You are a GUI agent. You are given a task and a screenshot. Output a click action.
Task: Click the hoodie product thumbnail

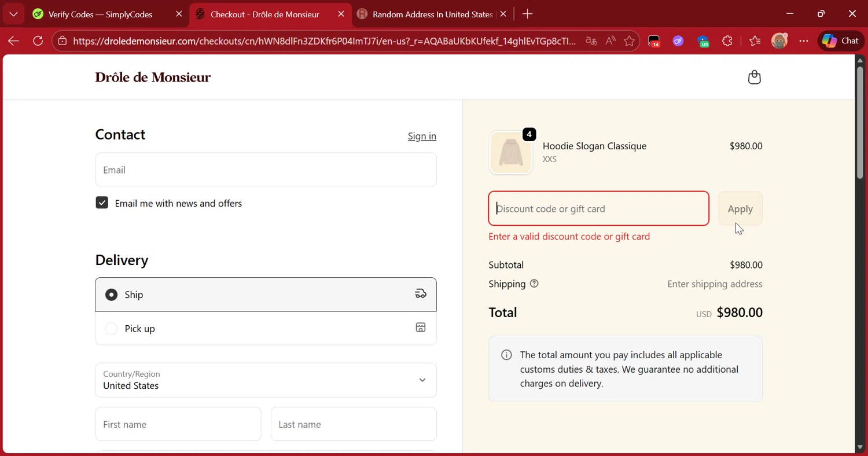[510, 153]
